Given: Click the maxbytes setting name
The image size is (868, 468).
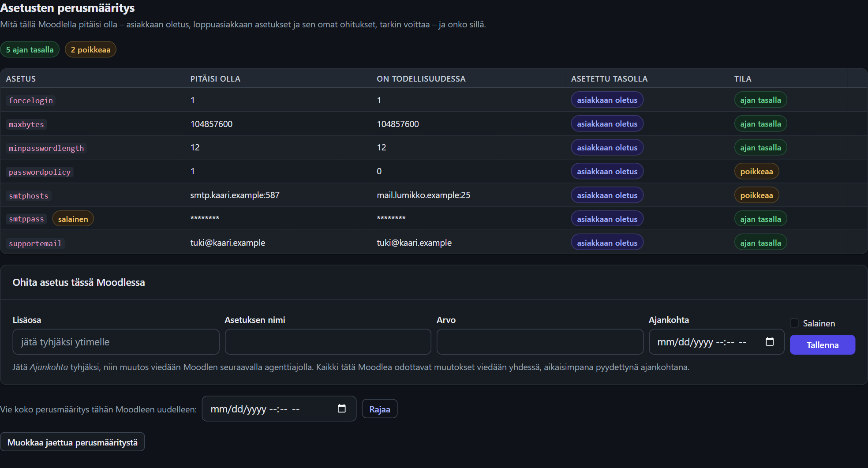Looking at the screenshot, I should (x=26, y=124).
